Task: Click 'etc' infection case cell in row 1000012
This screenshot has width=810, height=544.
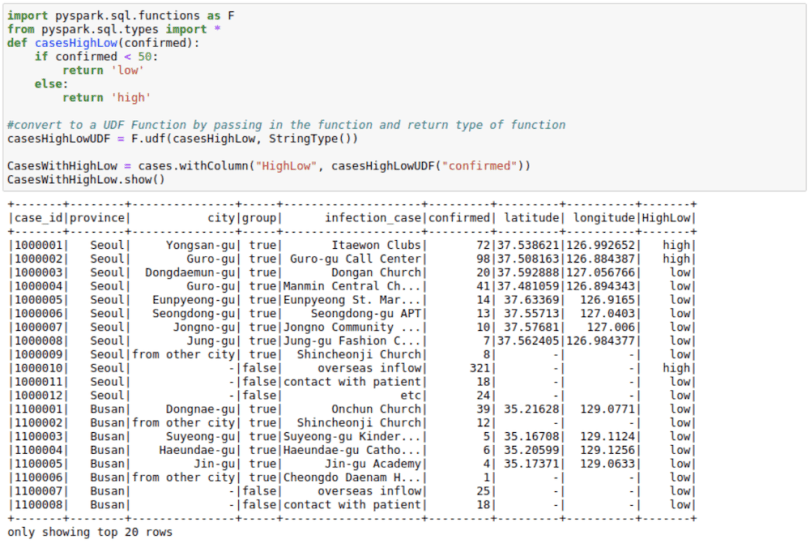Action: pos(411,395)
